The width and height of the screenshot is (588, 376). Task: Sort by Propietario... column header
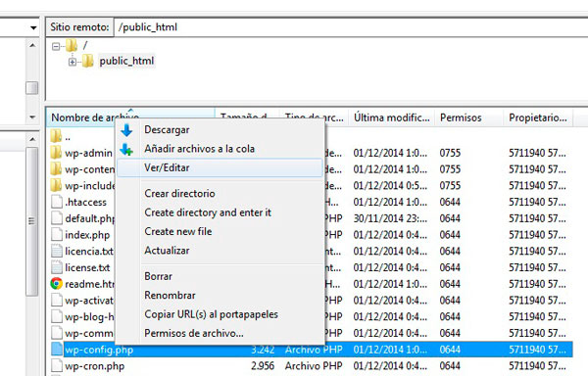(538, 117)
